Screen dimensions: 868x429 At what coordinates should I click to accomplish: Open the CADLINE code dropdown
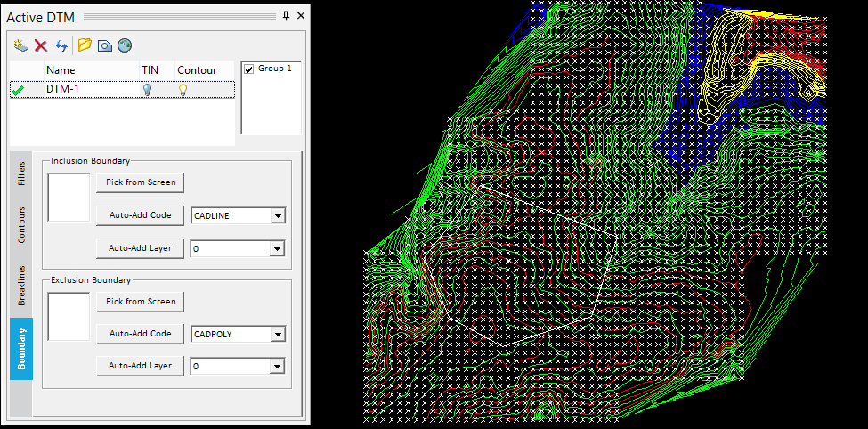point(278,216)
